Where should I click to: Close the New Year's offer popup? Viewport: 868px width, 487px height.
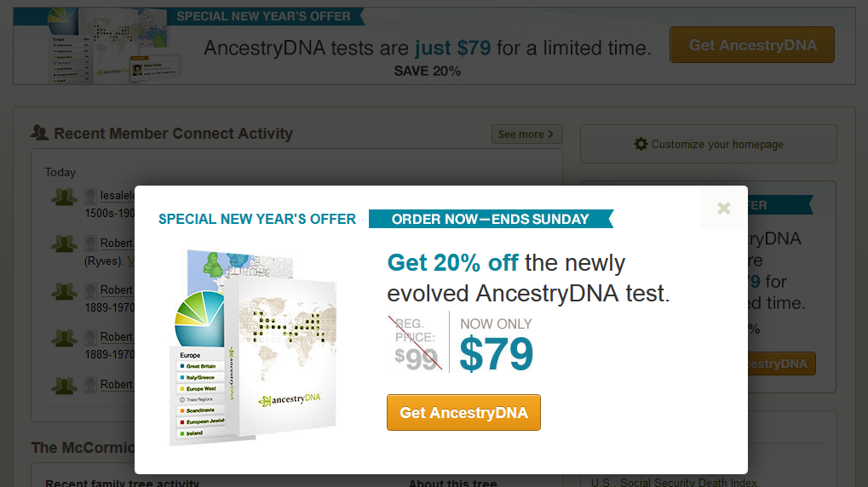(723, 208)
